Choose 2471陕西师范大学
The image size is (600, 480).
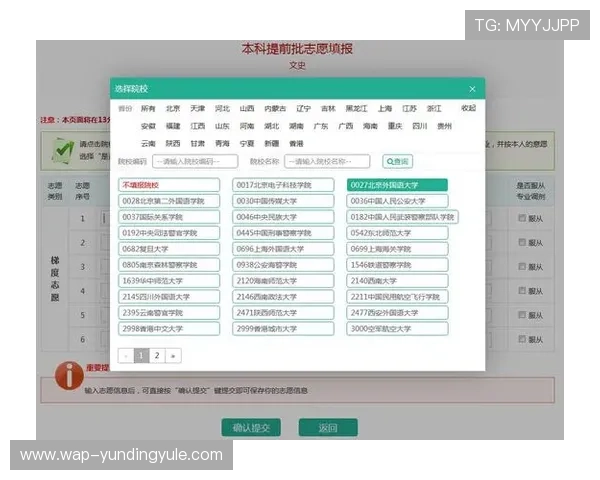coord(283,313)
